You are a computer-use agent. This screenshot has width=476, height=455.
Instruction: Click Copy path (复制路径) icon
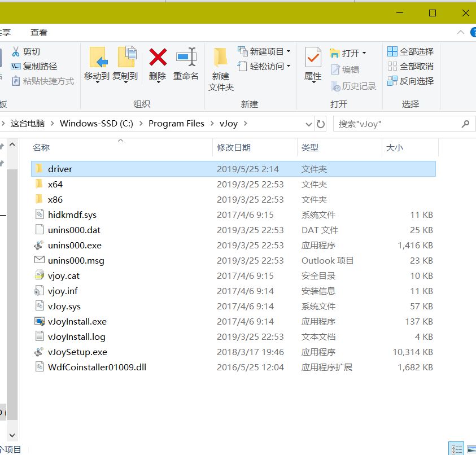(15, 66)
